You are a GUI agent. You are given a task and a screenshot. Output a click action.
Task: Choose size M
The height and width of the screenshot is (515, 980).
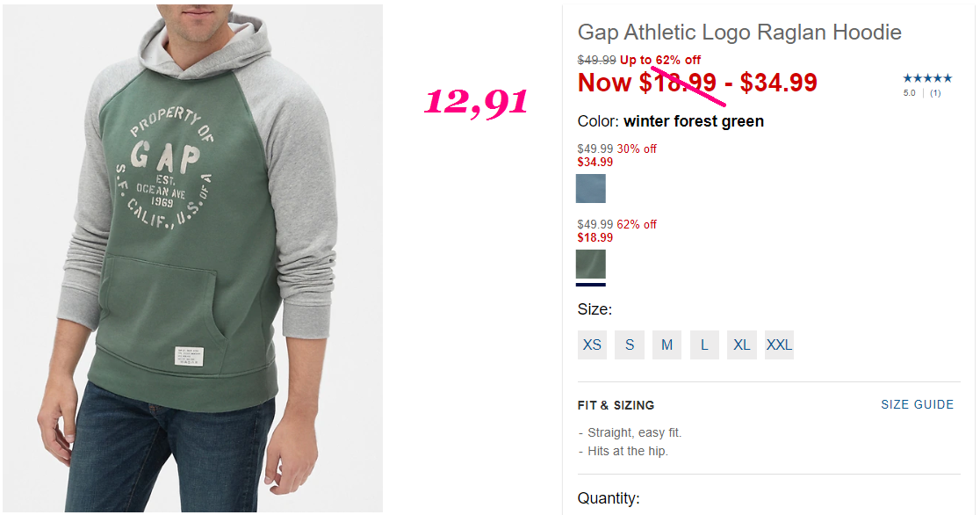pyautogui.click(x=667, y=345)
